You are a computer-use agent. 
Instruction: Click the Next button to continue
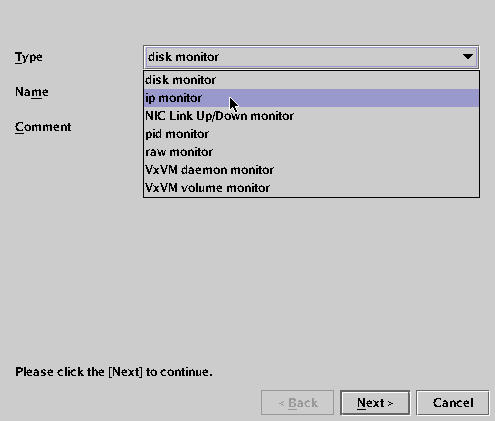click(x=375, y=403)
